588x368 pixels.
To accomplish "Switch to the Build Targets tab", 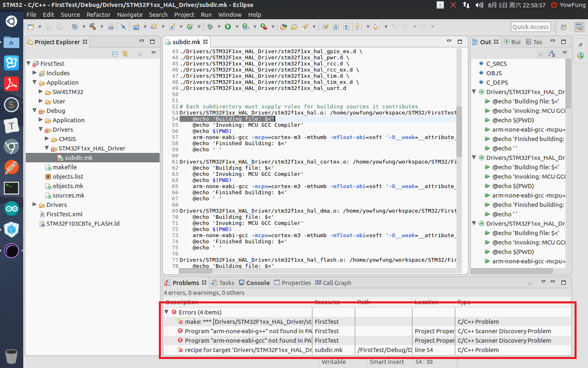I will tap(512, 42).
